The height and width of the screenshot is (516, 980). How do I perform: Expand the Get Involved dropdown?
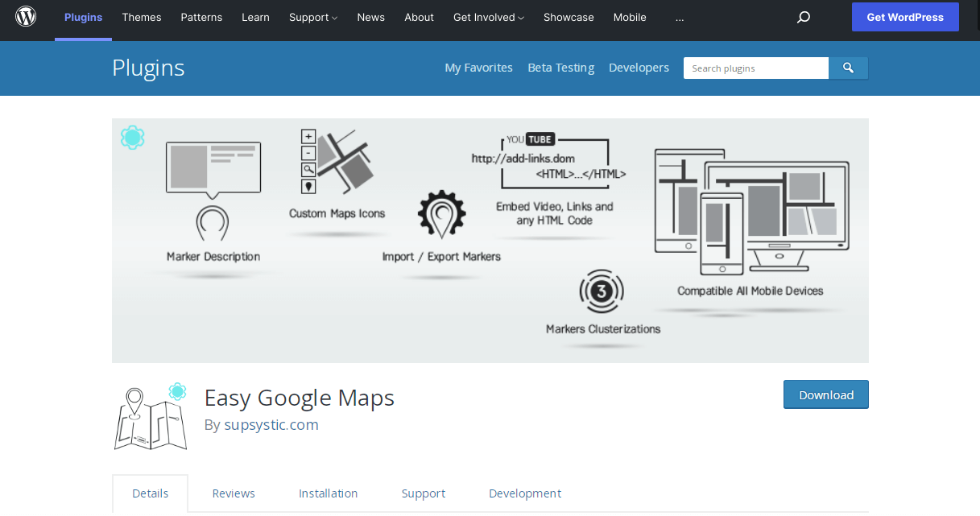(488, 17)
